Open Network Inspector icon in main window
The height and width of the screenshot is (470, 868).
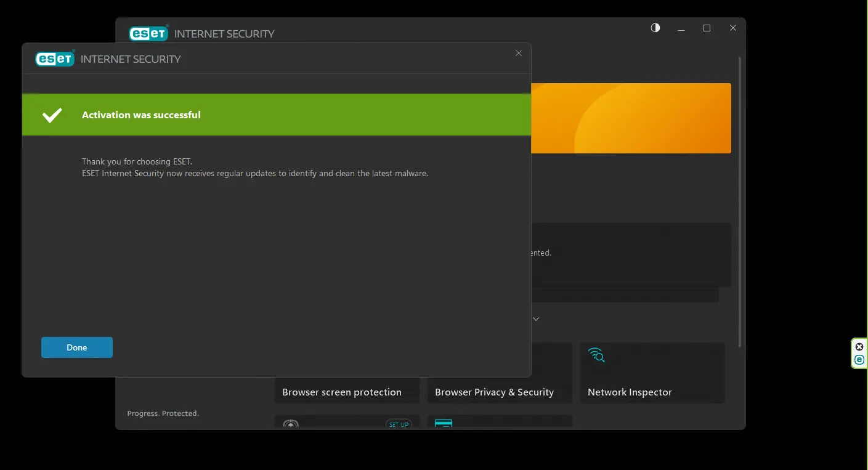point(596,355)
